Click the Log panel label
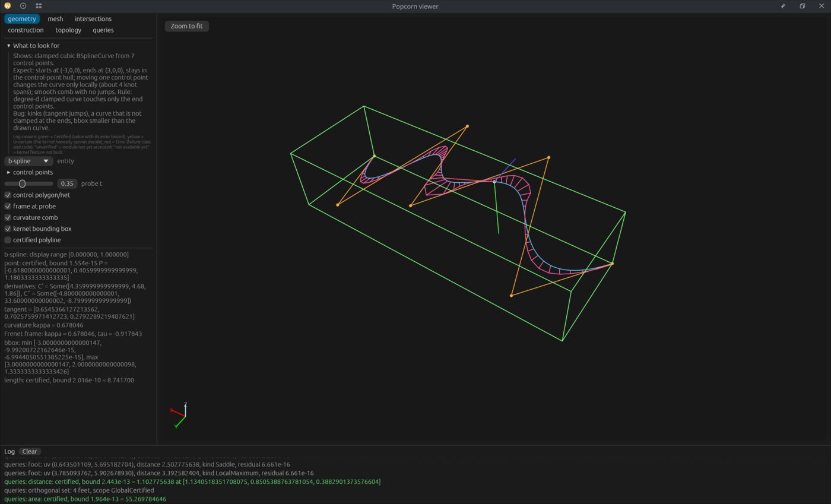The width and height of the screenshot is (831, 504). pyautogui.click(x=9, y=451)
